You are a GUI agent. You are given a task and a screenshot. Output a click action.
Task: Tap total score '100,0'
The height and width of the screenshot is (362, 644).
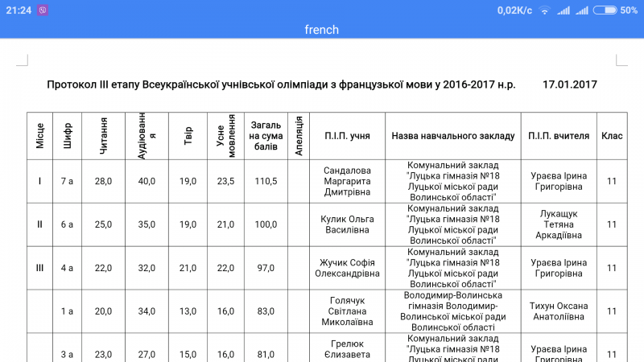pyautogui.click(x=266, y=224)
